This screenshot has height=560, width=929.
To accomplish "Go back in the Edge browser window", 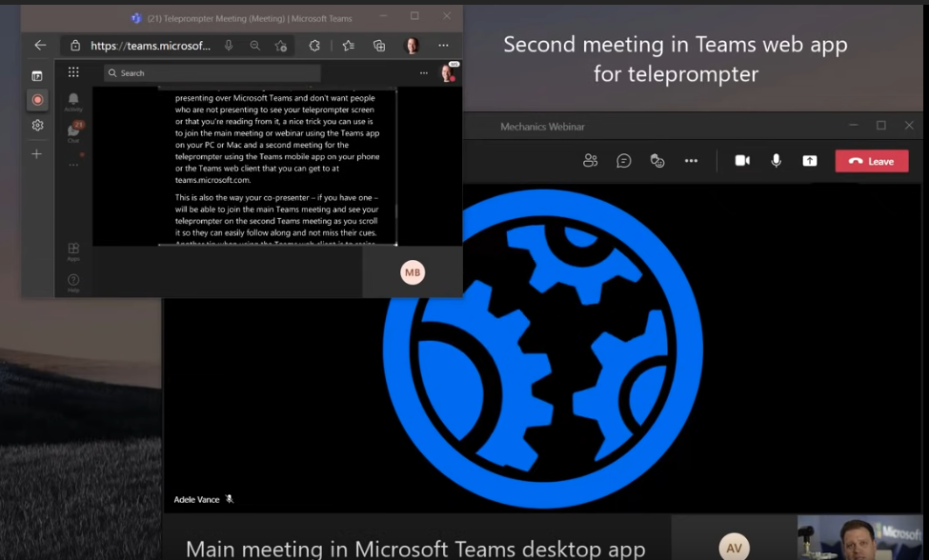I will [40, 45].
